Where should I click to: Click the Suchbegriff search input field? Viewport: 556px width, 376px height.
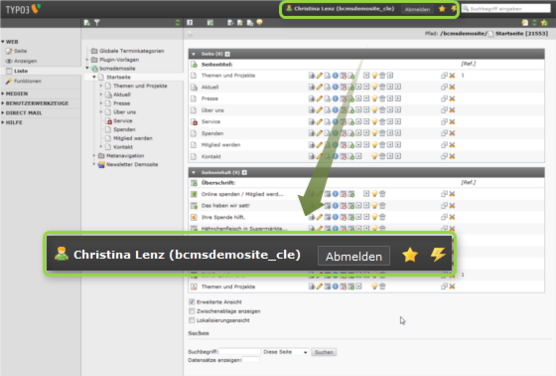click(x=240, y=352)
